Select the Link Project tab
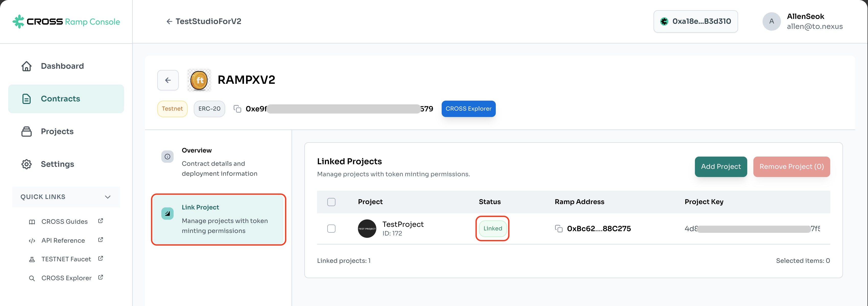The image size is (868, 306). coord(218,219)
